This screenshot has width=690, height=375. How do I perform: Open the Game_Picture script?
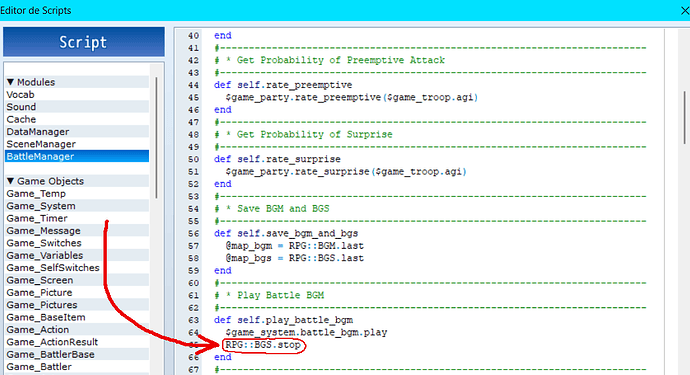(77, 292)
